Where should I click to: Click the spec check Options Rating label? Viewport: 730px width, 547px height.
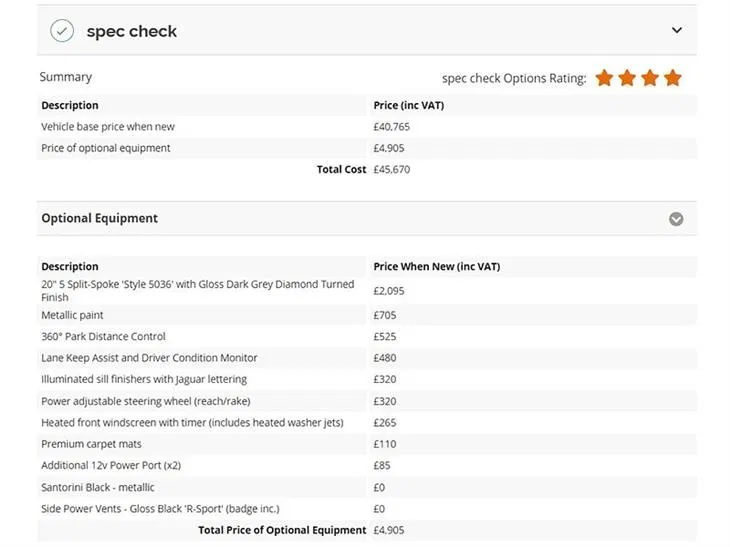514,78
